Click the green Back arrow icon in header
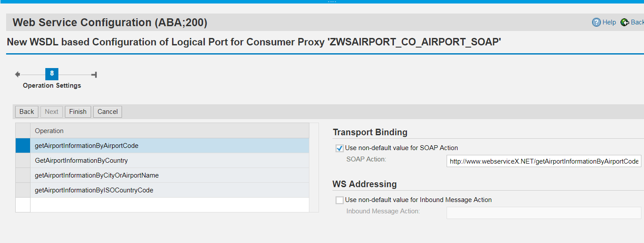Viewport: 644px width, 243px height. [x=625, y=22]
